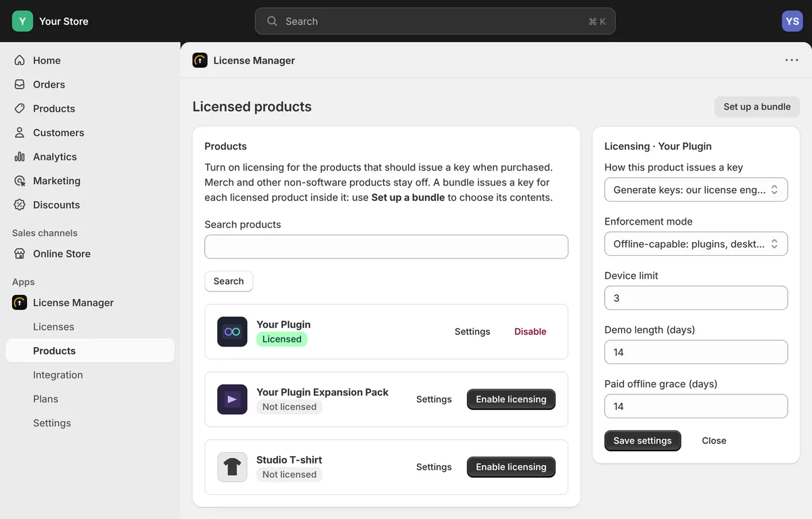812x519 pixels.
Task: Click the License Manager header logo icon
Action: (200, 60)
